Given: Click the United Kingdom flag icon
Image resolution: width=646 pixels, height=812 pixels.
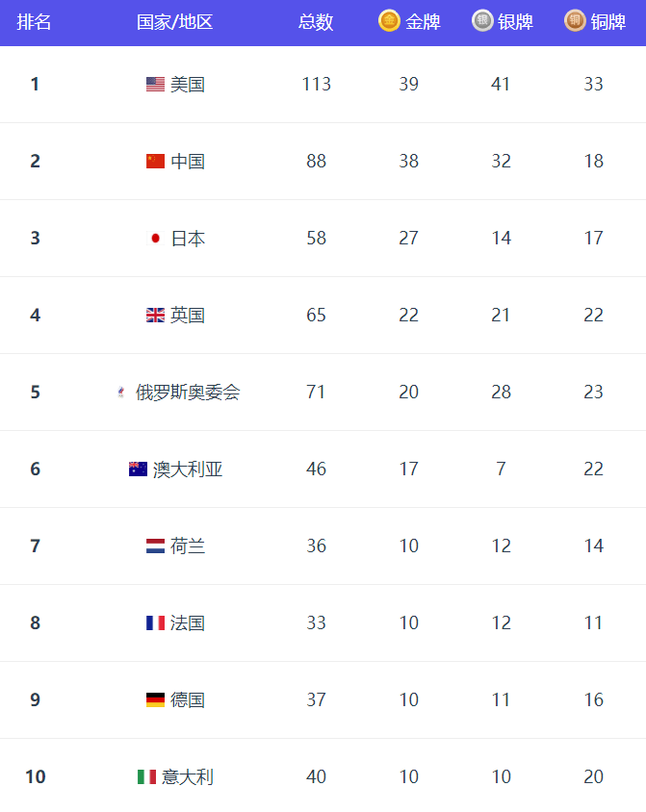Looking at the screenshot, I should pos(155,315).
